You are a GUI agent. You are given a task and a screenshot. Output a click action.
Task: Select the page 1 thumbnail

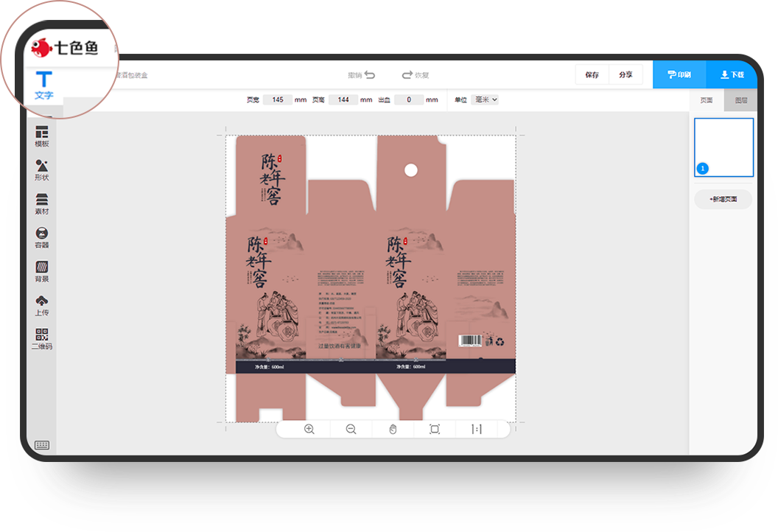(x=723, y=147)
